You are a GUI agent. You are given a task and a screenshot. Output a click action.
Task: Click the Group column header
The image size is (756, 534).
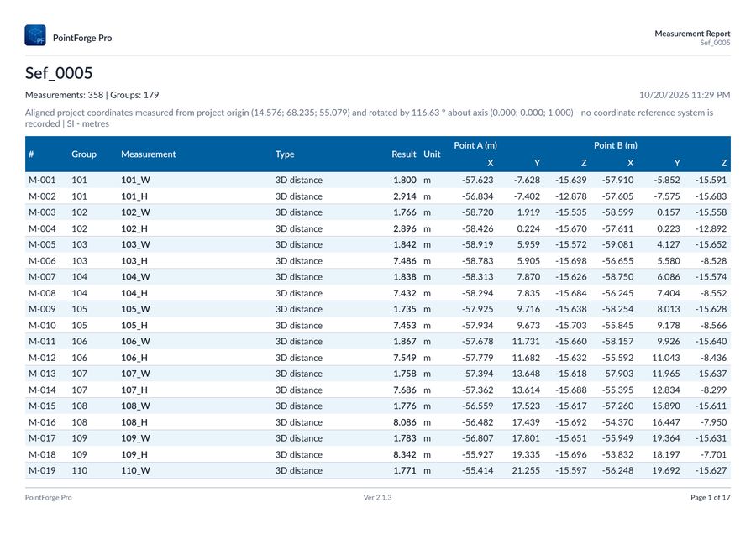pos(84,154)
